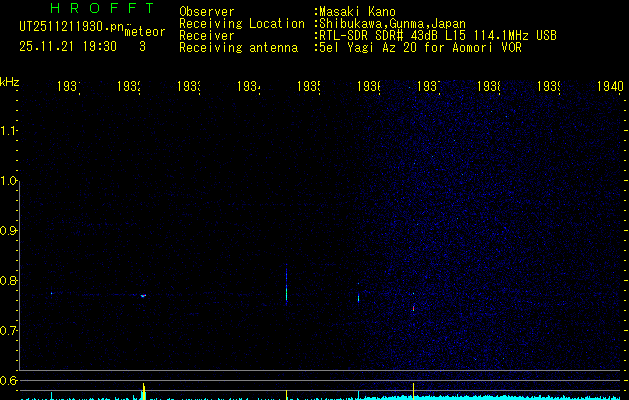Click the green HROFFT title
This screenshot has height=400, width=629.
point(102,8)
